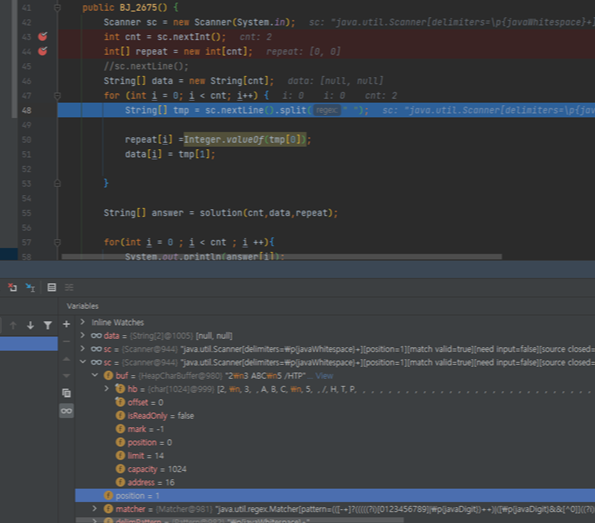Collapse constructor at line 41 fold marker

click(x=57, y=7)
